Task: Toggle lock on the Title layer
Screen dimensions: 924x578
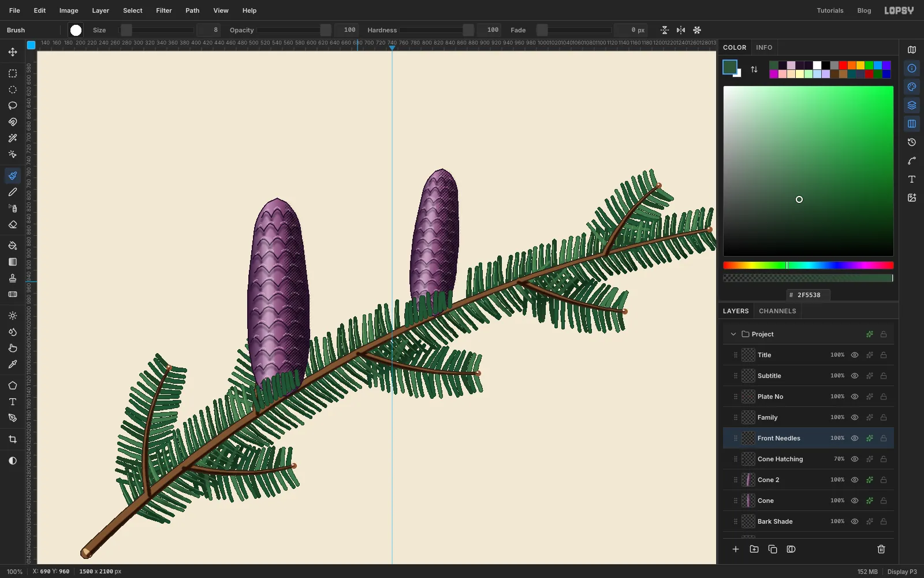Action: point(884,355)
